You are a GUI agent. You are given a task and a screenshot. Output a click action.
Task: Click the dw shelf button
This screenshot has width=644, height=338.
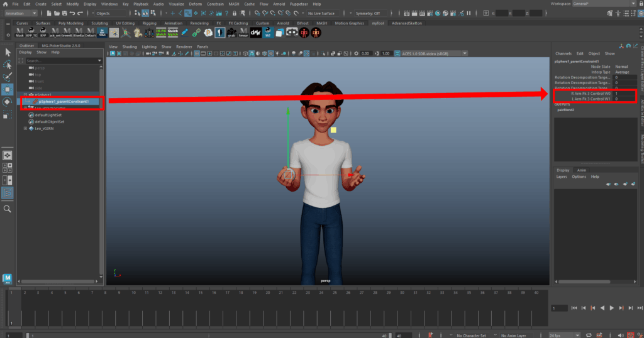tap(256, 33)
